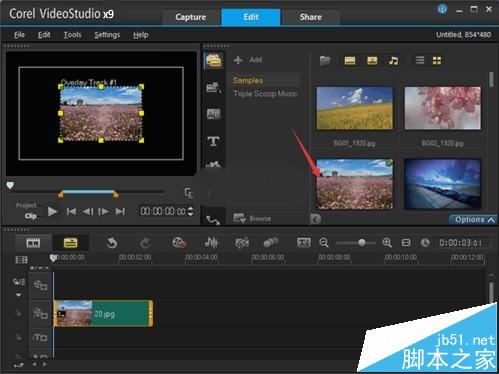Click the Browse button
Screen dimensions: 499x374
pos(252,219)
